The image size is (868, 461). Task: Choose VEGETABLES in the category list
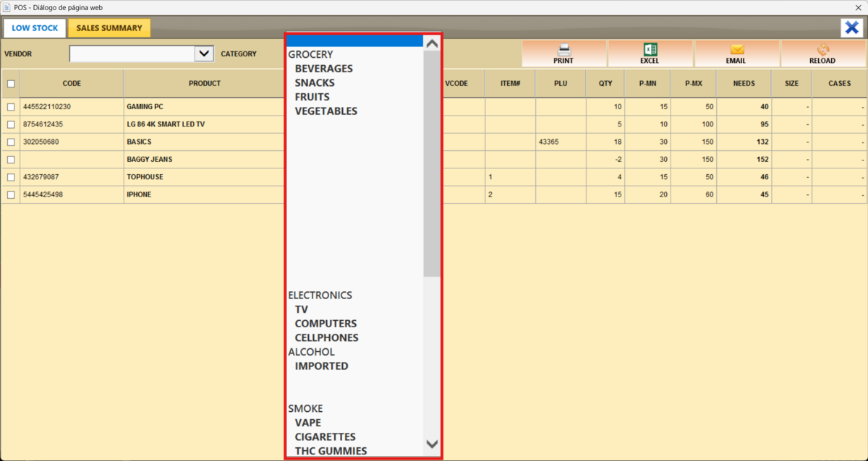(x=326, y=111)
